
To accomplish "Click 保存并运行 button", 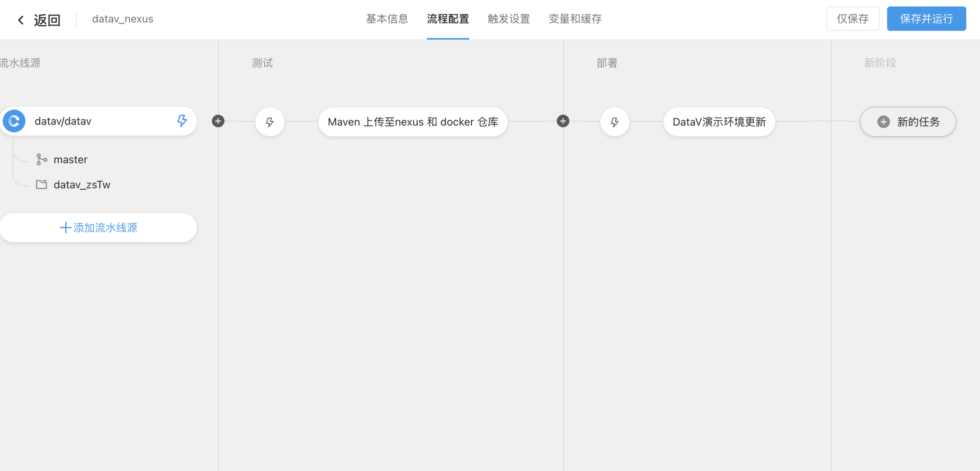I will click(x=926, y=19).
